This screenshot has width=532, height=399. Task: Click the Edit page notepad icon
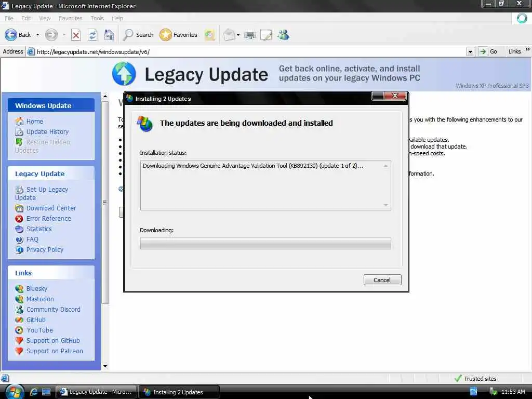(x=266, y=35)
